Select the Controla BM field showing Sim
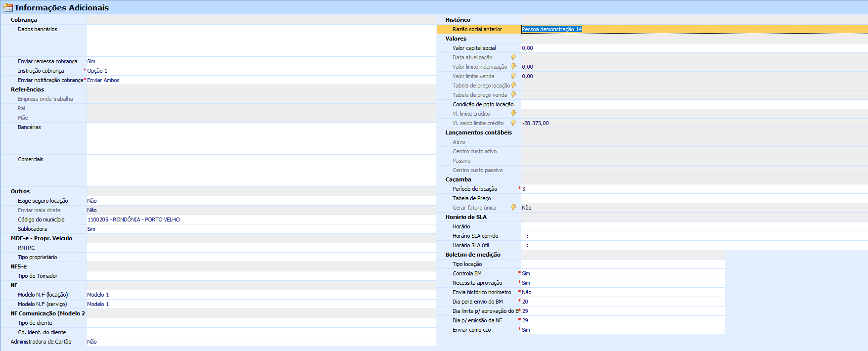The width and height of the screenshot is (868, 351). (623, 273)
